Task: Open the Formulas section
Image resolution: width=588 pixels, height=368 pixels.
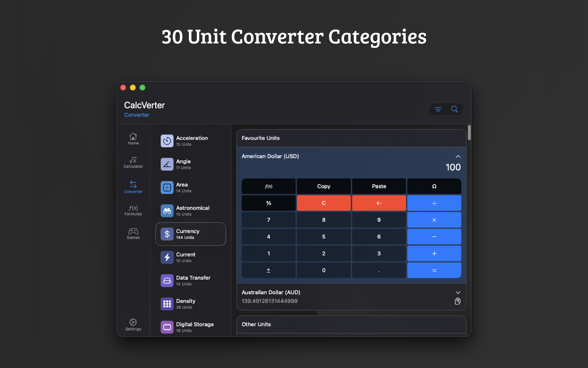Action: pos(133,210)
